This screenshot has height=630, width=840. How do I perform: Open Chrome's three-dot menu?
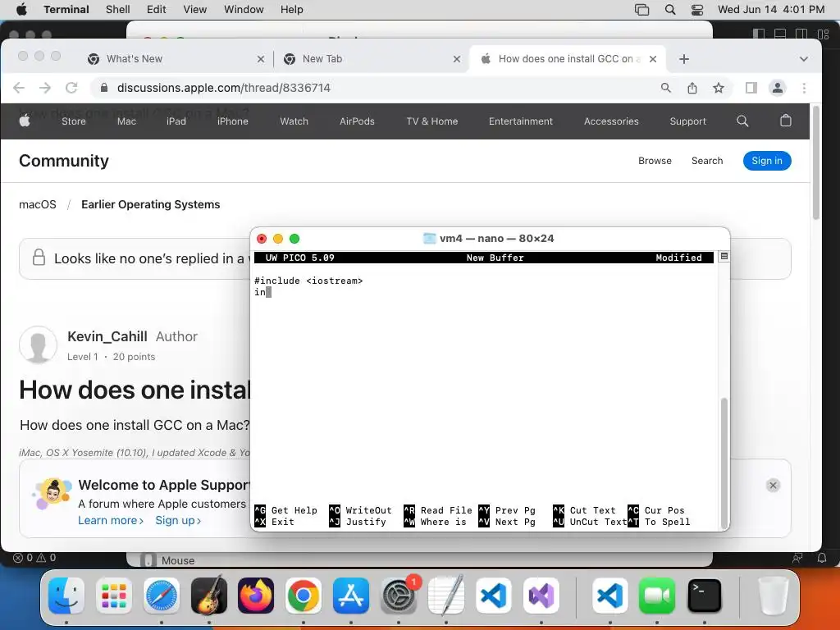(x=804, y=88)
